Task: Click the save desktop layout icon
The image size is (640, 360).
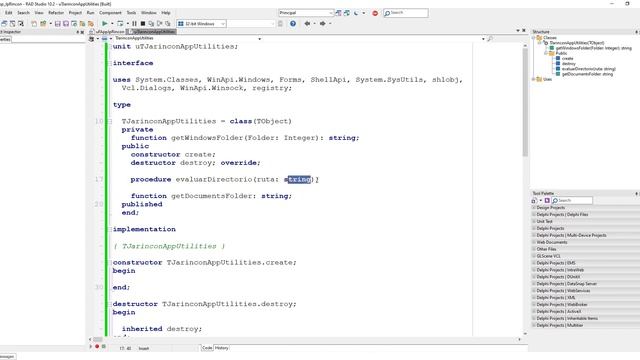Action: click(x=338, y=13)
